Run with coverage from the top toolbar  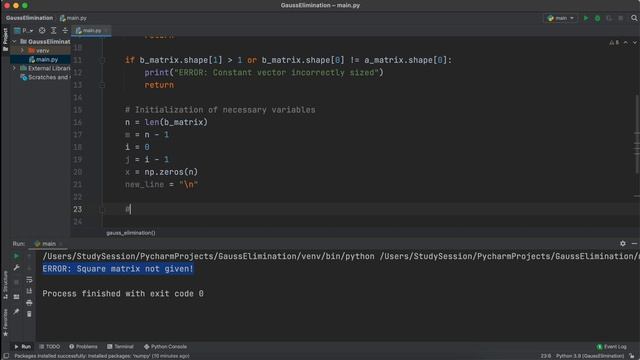609,18
